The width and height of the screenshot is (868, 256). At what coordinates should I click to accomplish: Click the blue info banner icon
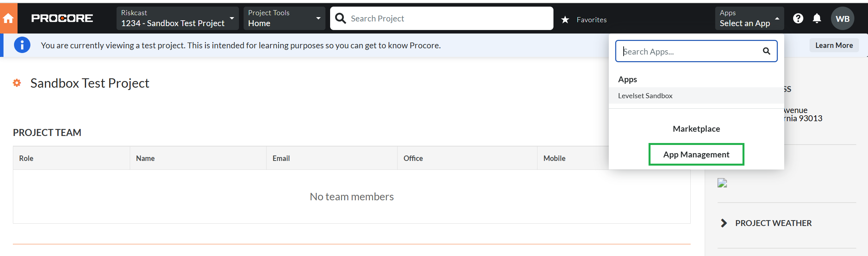(x=22, y=45)
